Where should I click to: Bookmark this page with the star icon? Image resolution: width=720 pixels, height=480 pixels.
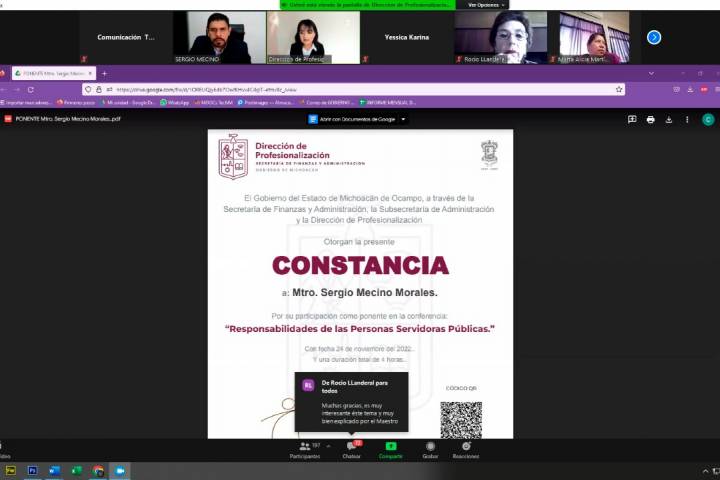click(x=619, y=89)
